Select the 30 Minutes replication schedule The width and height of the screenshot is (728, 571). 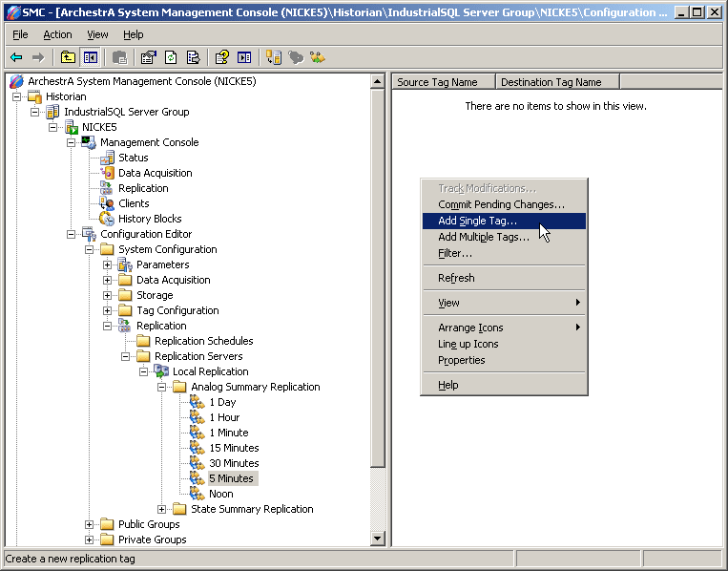tap(234, 464)
